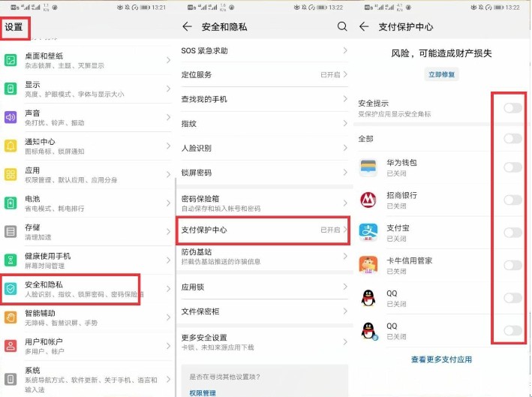The image size is (532, 397).
Task: Tap the 华为钱包 app icon
Action: 368,167
